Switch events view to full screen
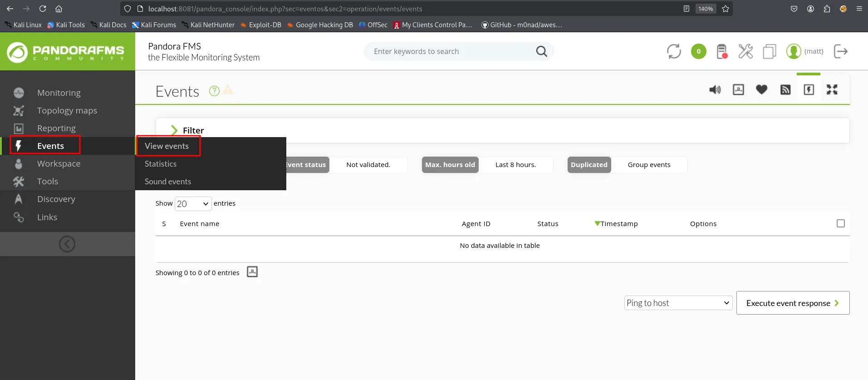 832,89
